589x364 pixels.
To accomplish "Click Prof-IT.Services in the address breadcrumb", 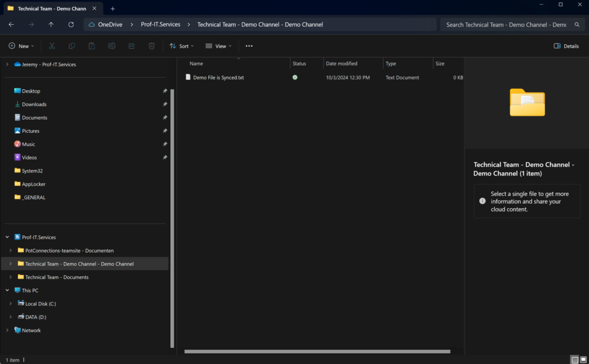I will pyautogui.click(x=160, y=25).
